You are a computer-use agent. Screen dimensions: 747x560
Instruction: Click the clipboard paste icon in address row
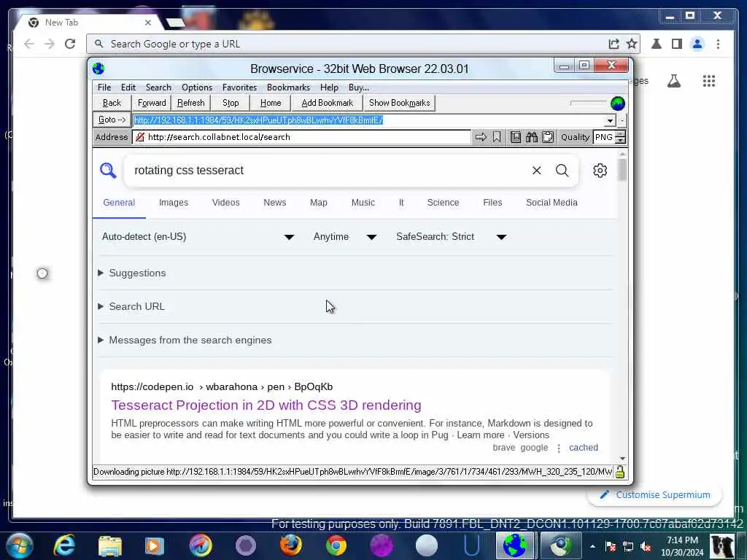click(x=547, y=137)
